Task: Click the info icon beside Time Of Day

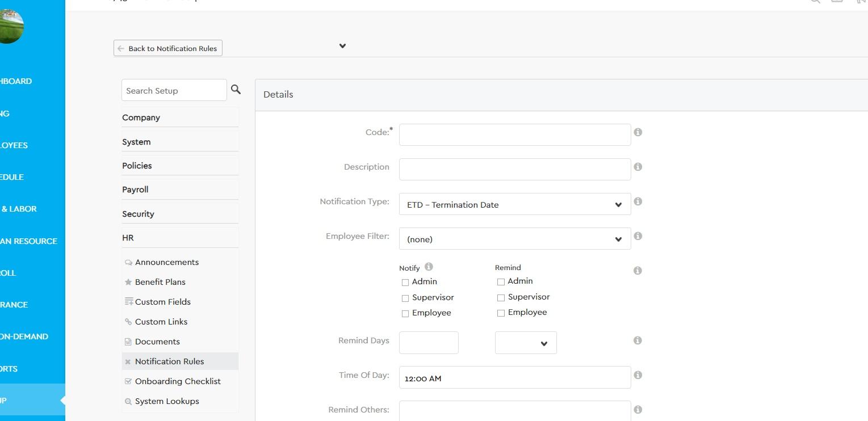Action: click(638, 375)
